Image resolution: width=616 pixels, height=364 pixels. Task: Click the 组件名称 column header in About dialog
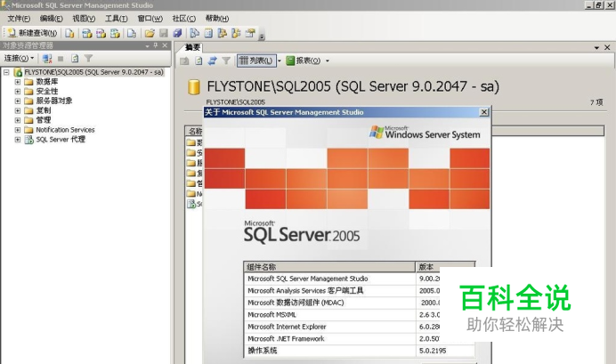pyautogui.click(x=329, y=267)
